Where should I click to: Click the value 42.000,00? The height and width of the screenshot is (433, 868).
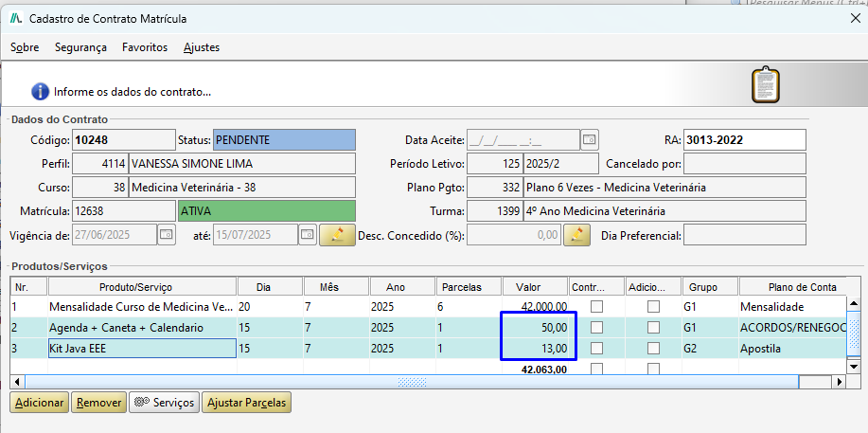click(x=544, y=307)
